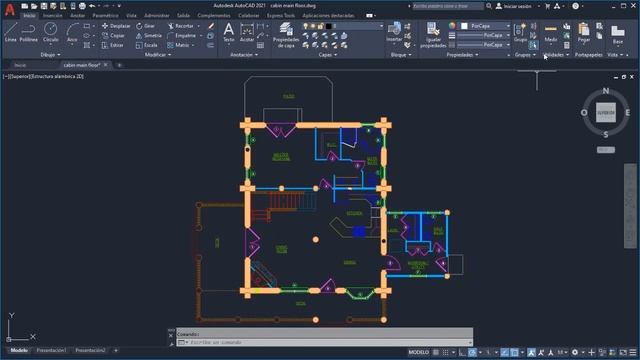Image resolution: width=640 pixels, height=360 pixels.
Task: Toggle annotation visibility in status bar
Action: pos(531,352)
